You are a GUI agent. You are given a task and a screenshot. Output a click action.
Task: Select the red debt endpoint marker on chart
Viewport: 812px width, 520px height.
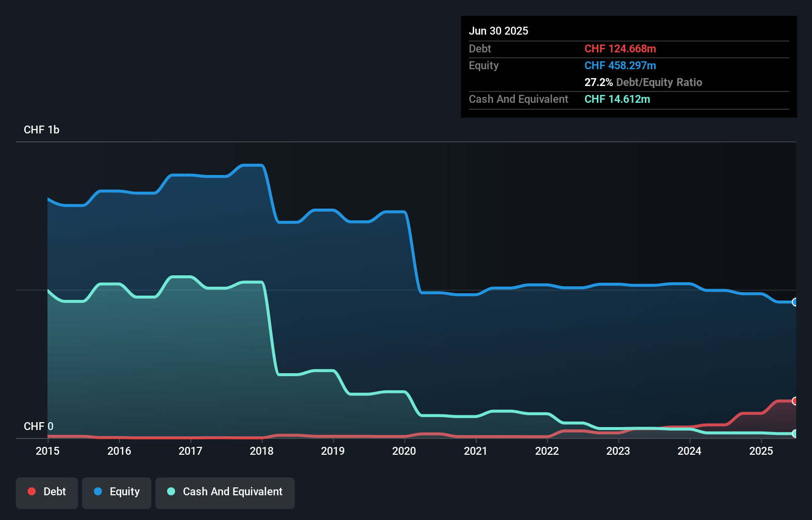[794, 401]
